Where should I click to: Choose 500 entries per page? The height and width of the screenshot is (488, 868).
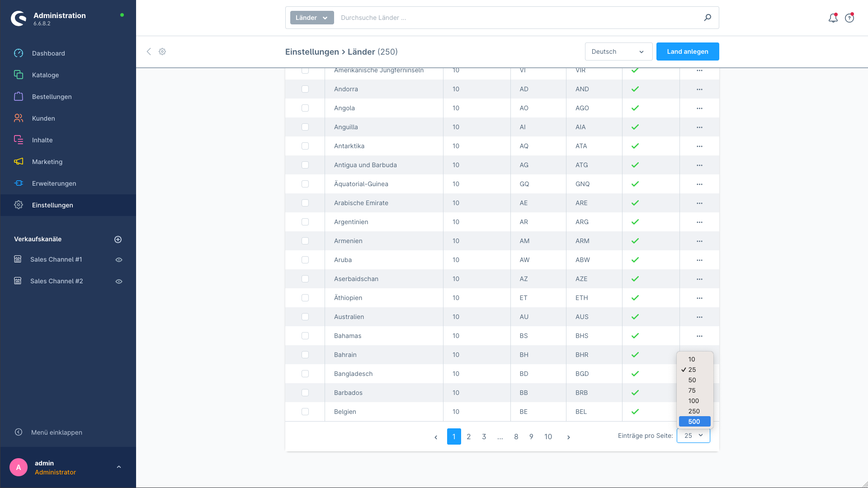coord(695,422)
